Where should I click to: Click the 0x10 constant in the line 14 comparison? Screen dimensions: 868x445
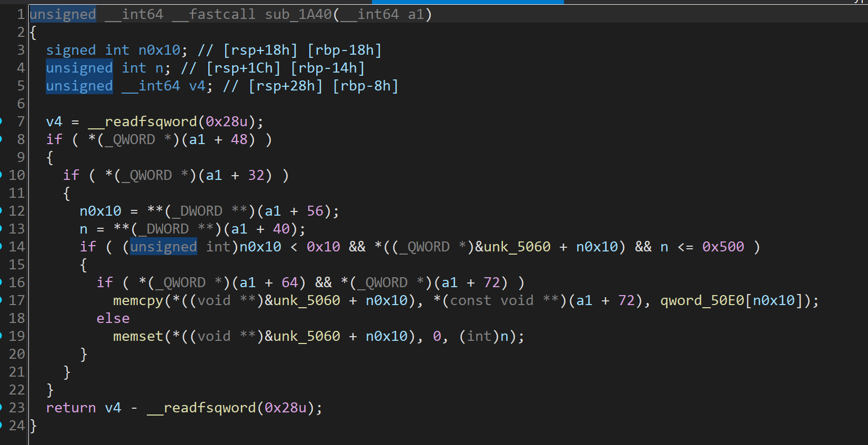click(x=324, y=247)
